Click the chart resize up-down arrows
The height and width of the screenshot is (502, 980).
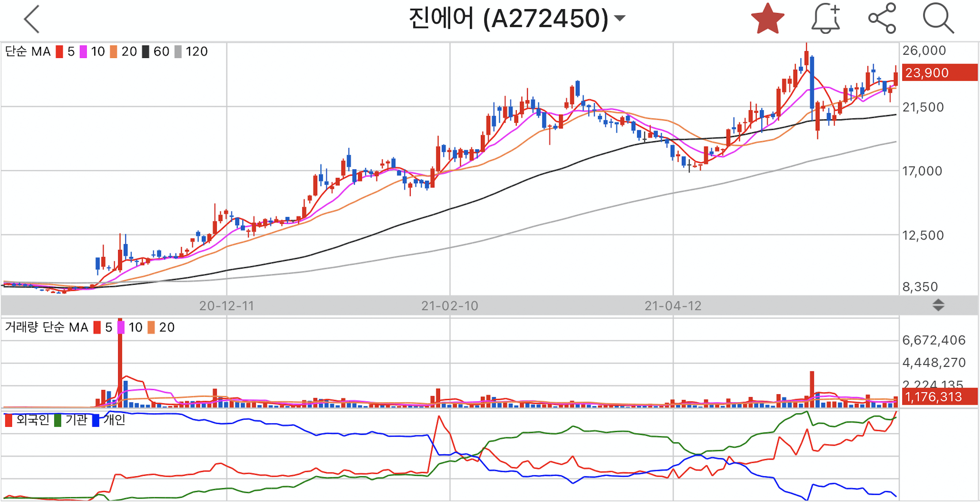tap(938, 305)
